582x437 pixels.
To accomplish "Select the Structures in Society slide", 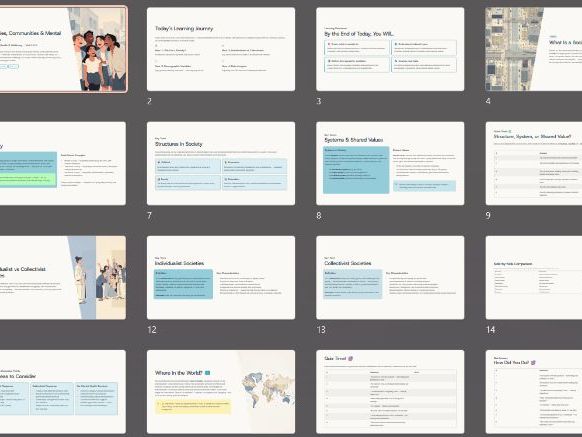I will coord(221,163).
